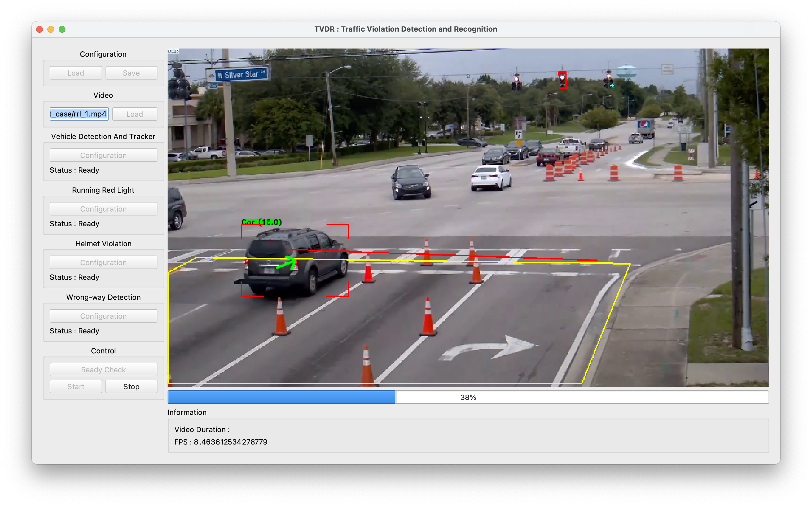Screen dimensions: 812x506
Task: Open Vehicle Detection And Tracker Configuration
Action: 104,155
